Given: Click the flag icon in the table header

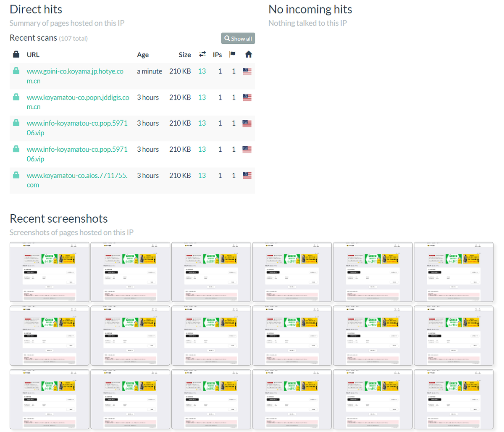Looking at the screenshot, I should [x=232, y=54].
